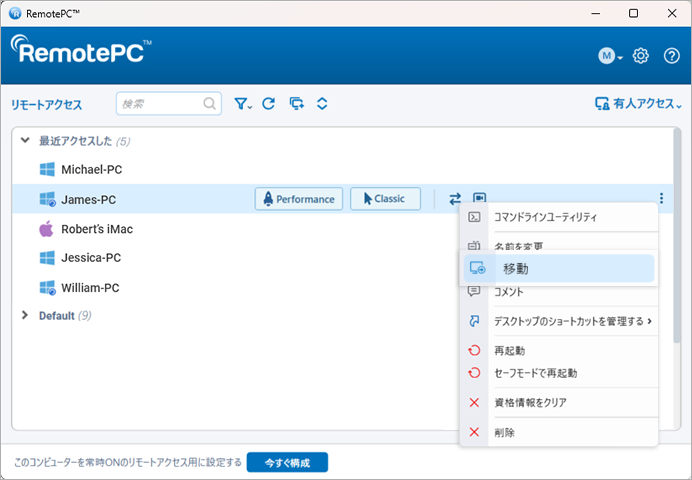Image resolution: width=692 pixels, height=480 pixels.
Task: Click the 今すぐ構成 button
Action: point(287,462)
